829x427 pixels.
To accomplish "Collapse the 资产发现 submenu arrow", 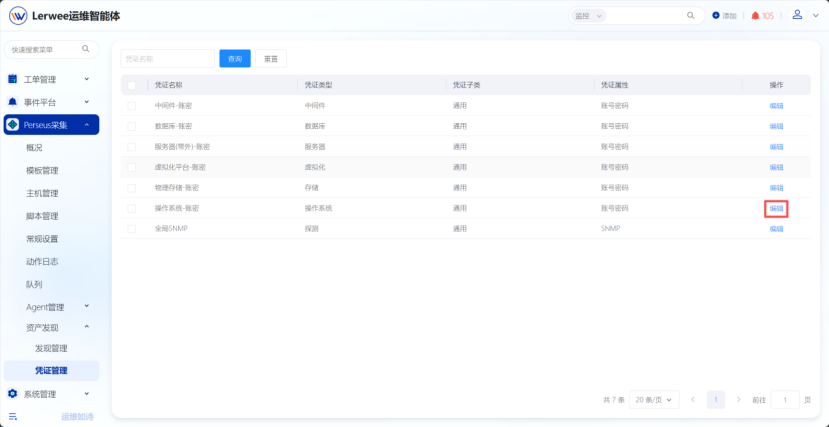I will pyautogui.click(x=87, y=327).
